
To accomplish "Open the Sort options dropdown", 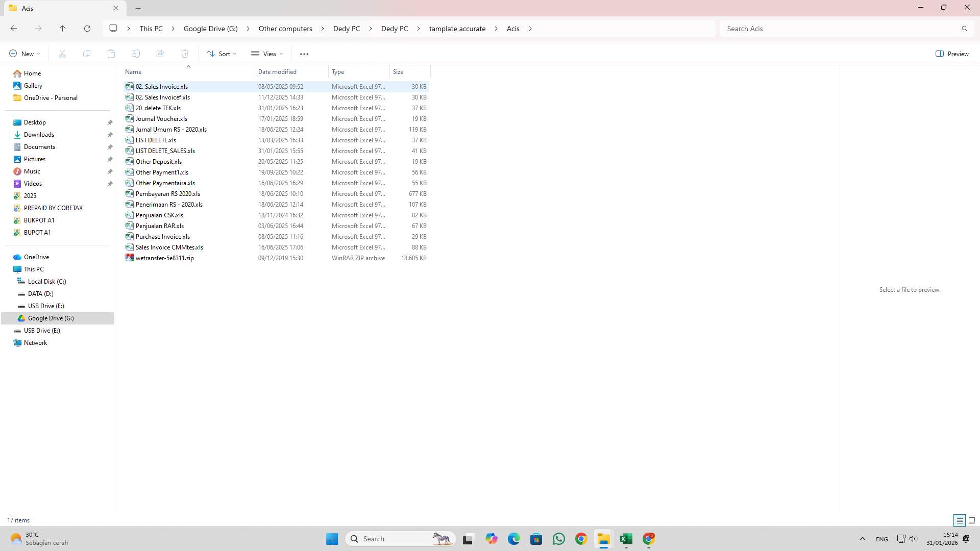I will click(x=221, y=54).
